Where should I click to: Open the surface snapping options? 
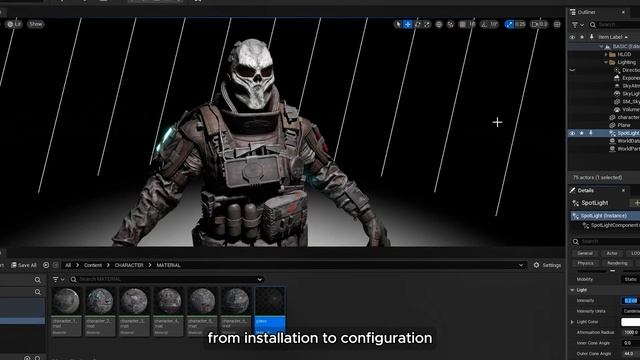[450, 24]
